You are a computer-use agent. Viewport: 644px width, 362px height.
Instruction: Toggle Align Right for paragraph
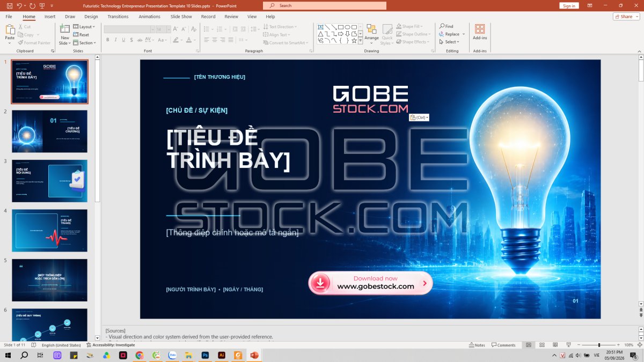[x=223, y=40]
